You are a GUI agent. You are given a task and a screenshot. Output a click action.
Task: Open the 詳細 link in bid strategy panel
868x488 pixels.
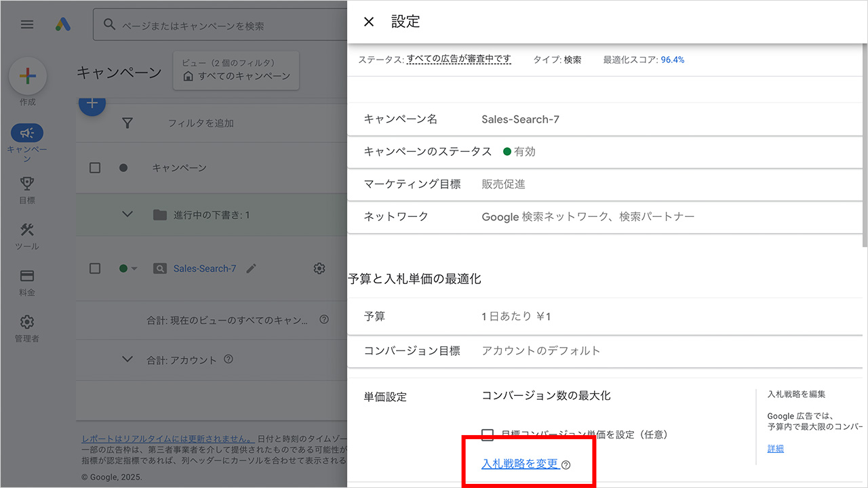tap(775, 448)
